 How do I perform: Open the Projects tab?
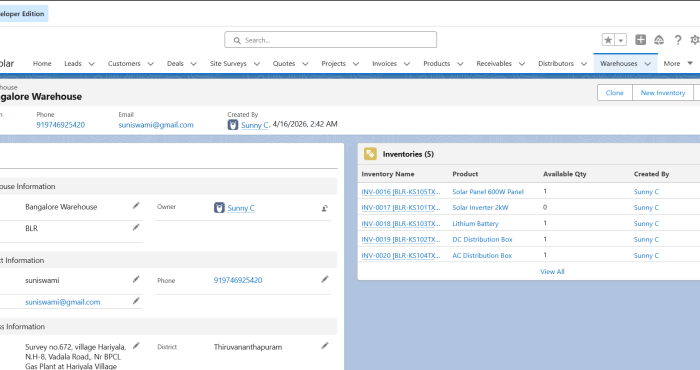click(x=333, y=63)
